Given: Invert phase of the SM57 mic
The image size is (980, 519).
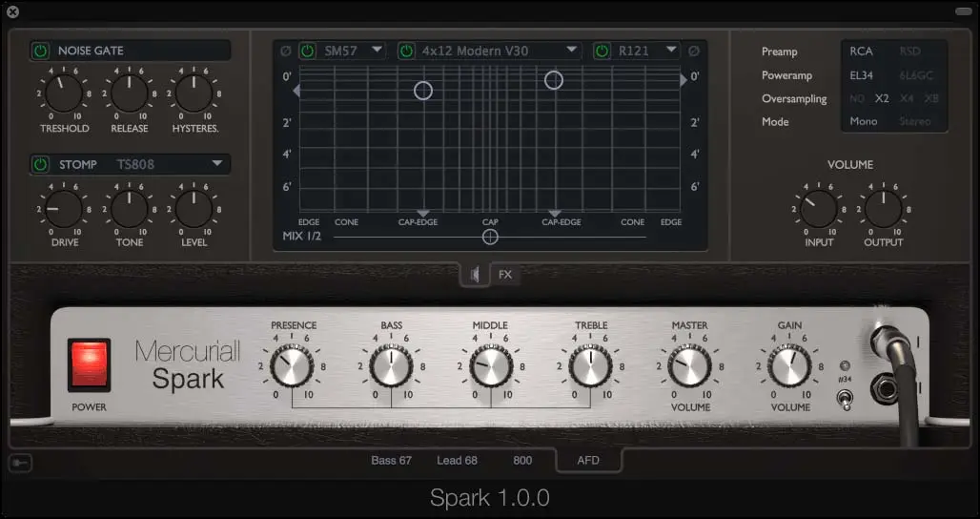Looking at the screenshot, I should tap(286, 51).
